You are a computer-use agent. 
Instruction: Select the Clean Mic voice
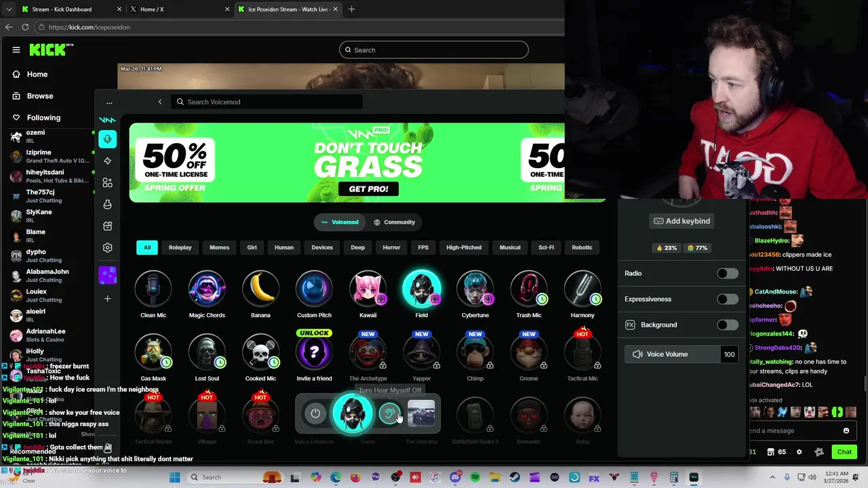153,289
